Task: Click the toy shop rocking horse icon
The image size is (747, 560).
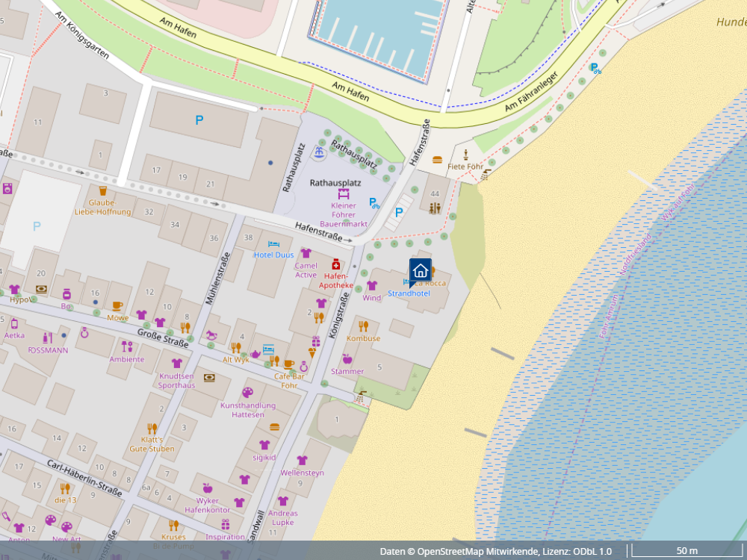Action: tap(211, 335)
